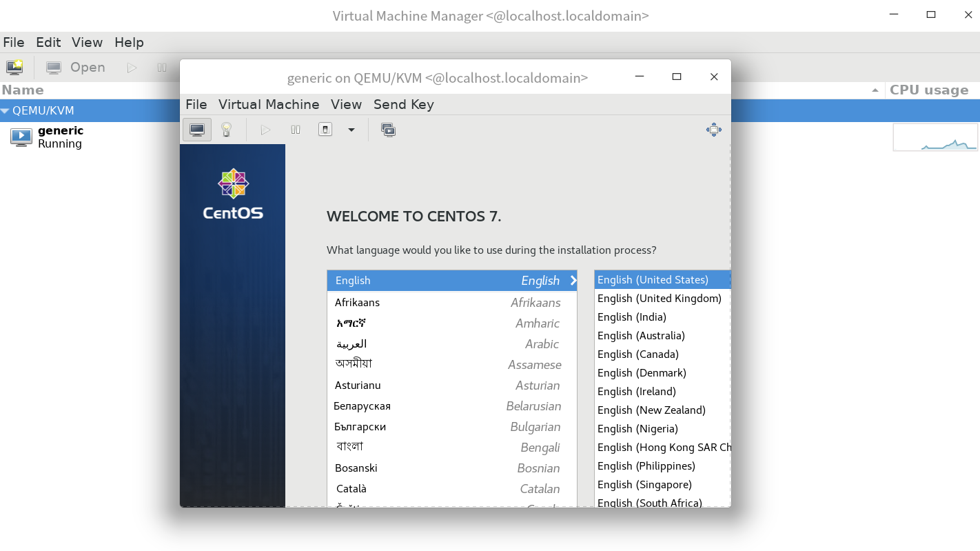
Task: Click the Open button in Virtual Machine Manager toolbar
Action: (76, 67)
